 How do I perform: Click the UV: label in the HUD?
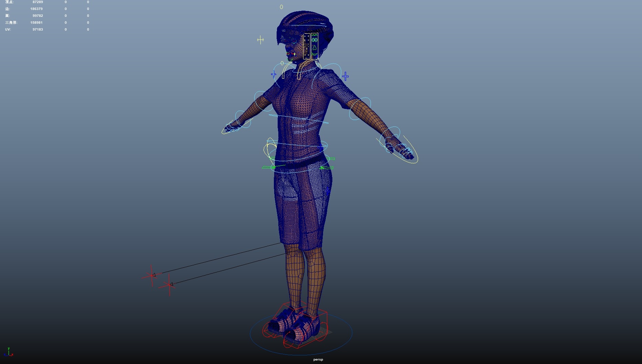click(x=8, y=30)
